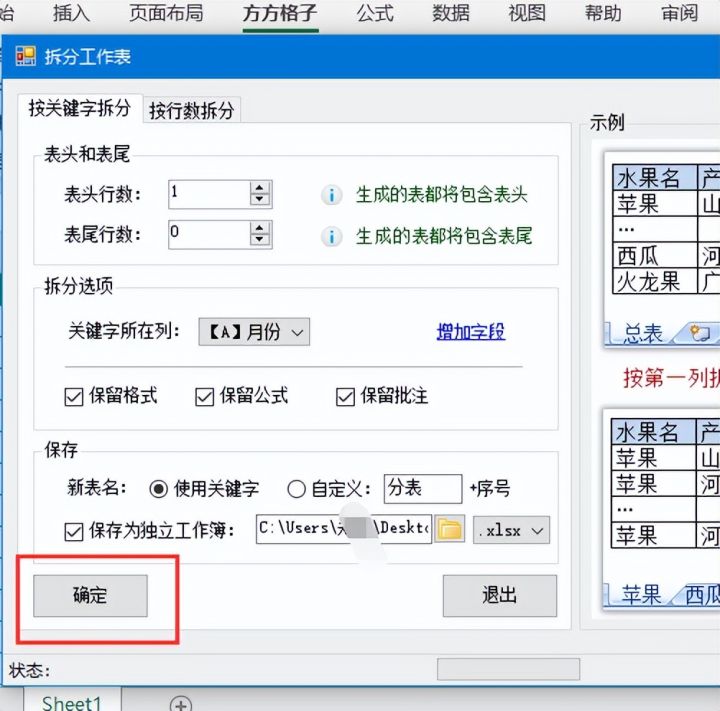This screenshot has width=720, height=711.
Task: Click 退出 button
Action: (x=500, y=595)
